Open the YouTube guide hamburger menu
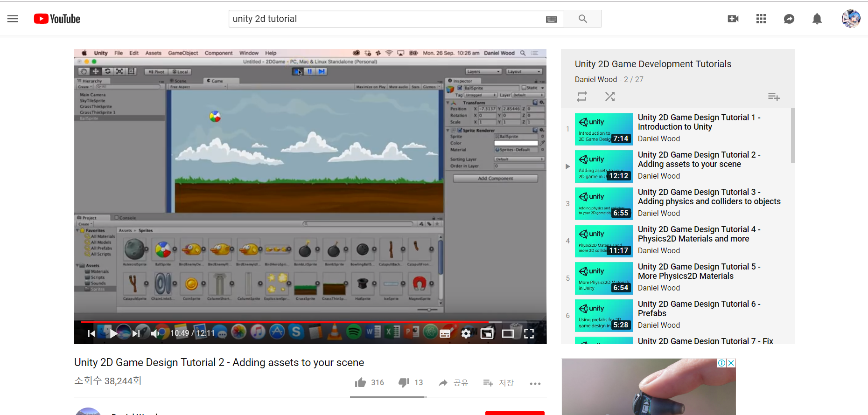 click(13, 19)
